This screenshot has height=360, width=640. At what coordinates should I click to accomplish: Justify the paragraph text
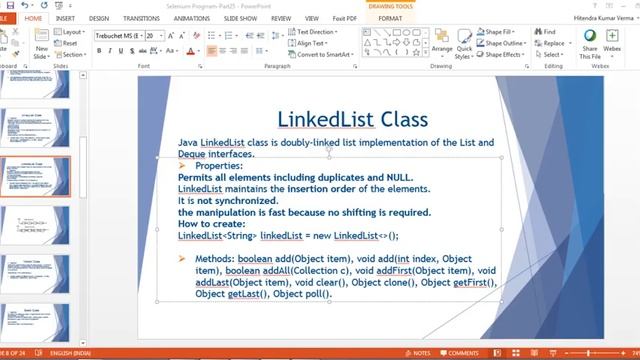244,51
